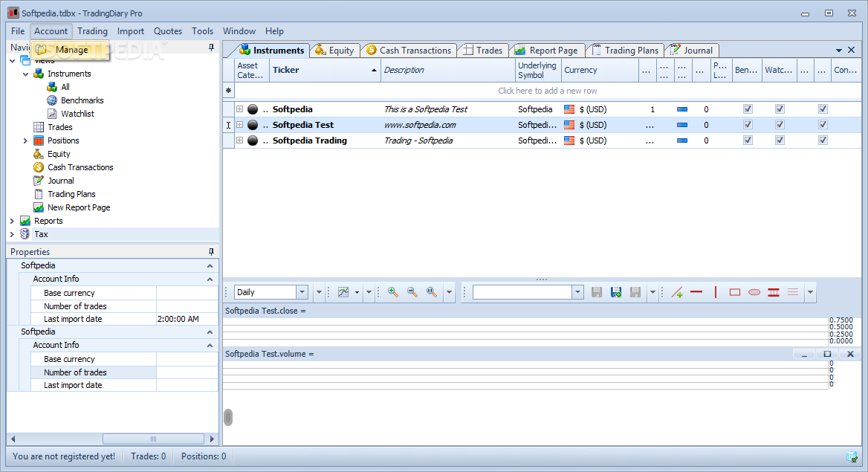Open the Trading menu
This screenshot has width=868, height=472.
92,31
